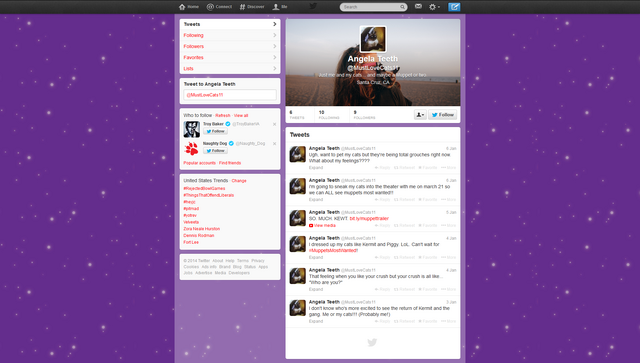Expand the 'total grouches' tweet
The height and width of the screenshot is (363, 640).
tap(316, 167)
